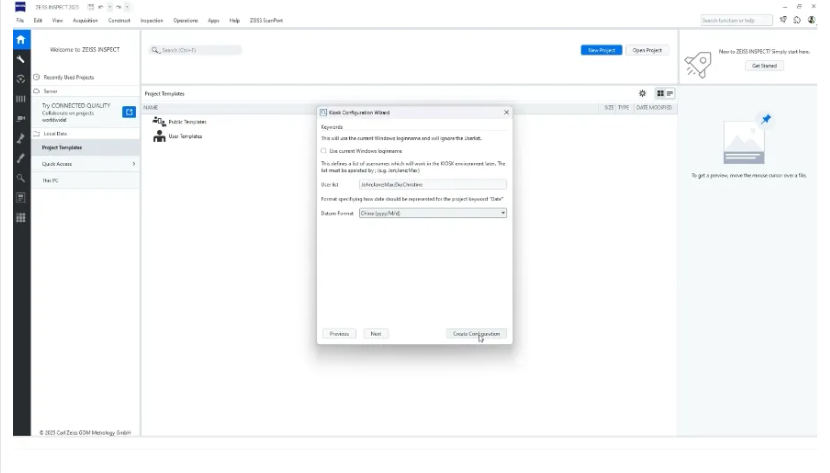This screenshot has width=830, height=473.
Task: Click Previous in Kiosk wizard
Action: click(339, 334)
